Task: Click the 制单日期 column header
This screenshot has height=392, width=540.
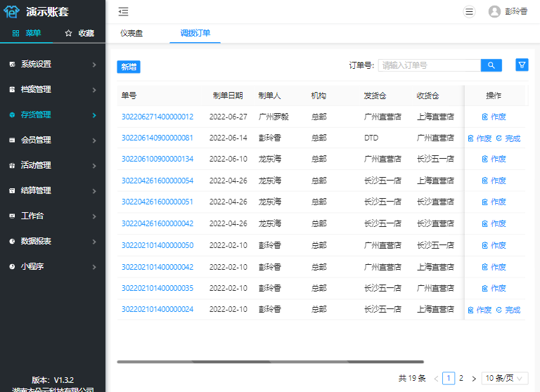Action: [x=228, y=96]
